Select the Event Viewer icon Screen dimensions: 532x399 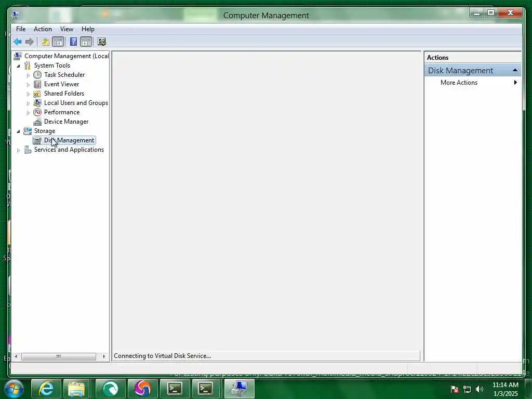37,84
